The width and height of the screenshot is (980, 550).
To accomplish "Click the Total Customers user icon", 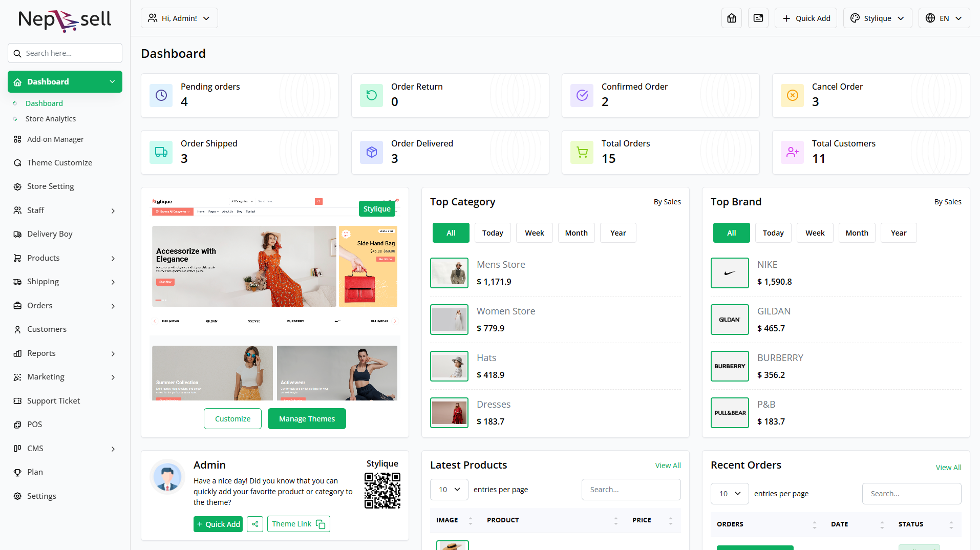I will pyautogui.click(x=793, y=152).
